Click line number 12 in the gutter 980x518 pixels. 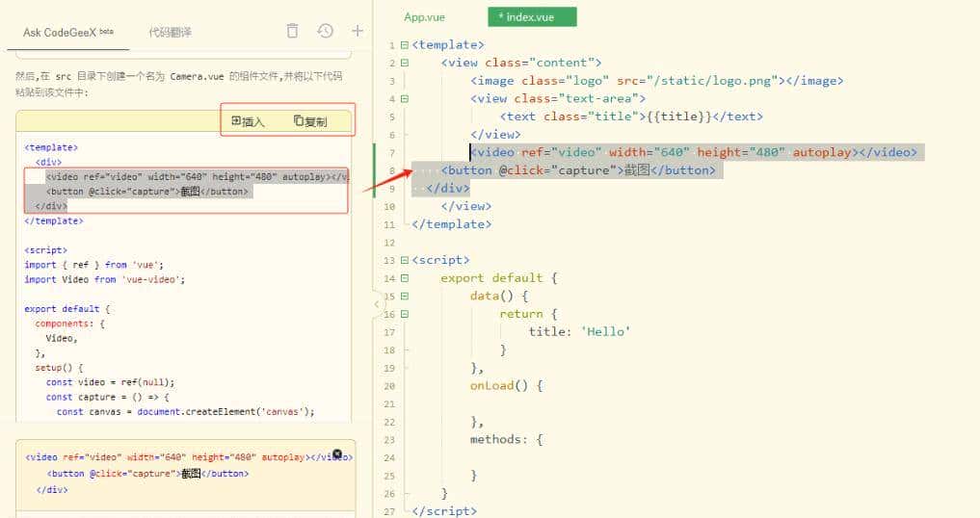(x=390, y=243)
